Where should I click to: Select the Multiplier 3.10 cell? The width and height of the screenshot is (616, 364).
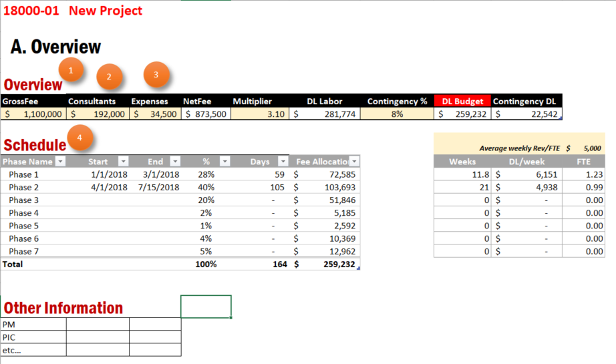260,114
